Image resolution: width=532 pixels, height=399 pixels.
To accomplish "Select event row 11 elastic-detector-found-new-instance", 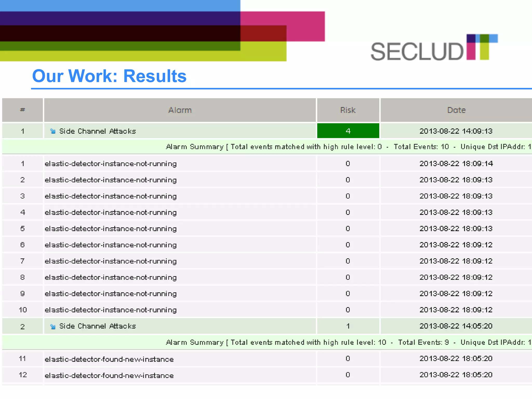I will (267, 359).
